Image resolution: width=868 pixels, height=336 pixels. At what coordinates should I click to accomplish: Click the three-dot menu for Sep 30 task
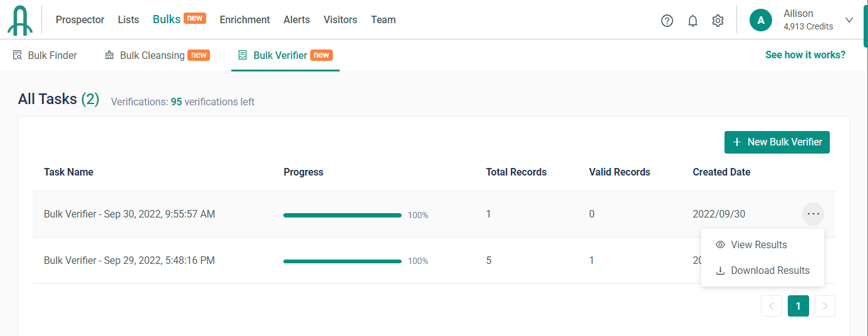(x=813, y=214)
